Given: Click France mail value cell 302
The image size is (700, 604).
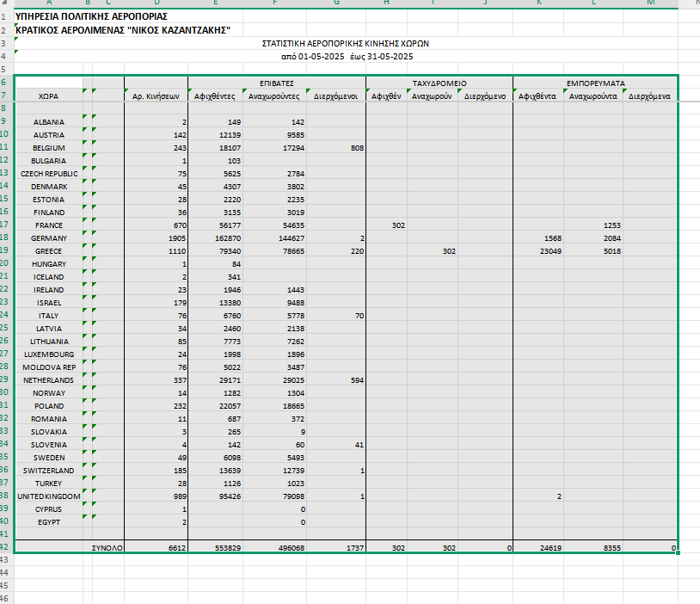Looking at the screenshot, I should pos(387,225).
